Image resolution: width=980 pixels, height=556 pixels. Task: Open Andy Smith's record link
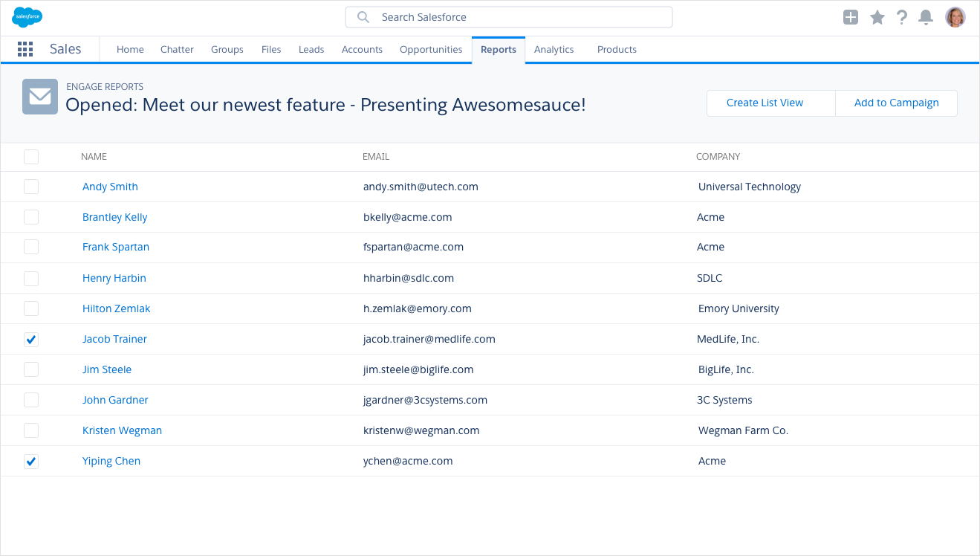coord(110,187)
